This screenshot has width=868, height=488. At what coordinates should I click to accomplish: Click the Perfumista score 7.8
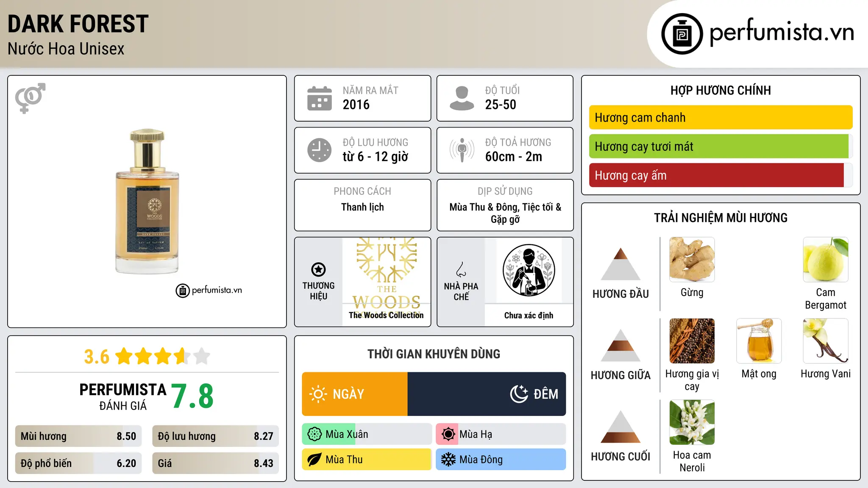[192, 396]
